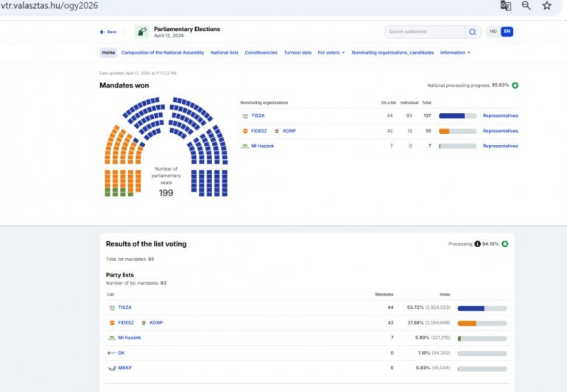Open the Information dropdown menu
The width and height of the screenshot is (567, 392).
pyautogui.click(x=454, y=53)
